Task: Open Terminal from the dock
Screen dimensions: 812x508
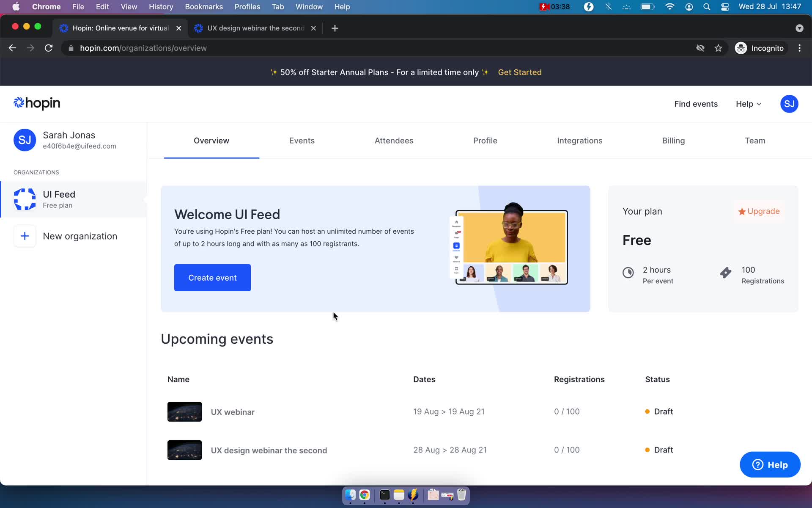Action: pos(384,494)
